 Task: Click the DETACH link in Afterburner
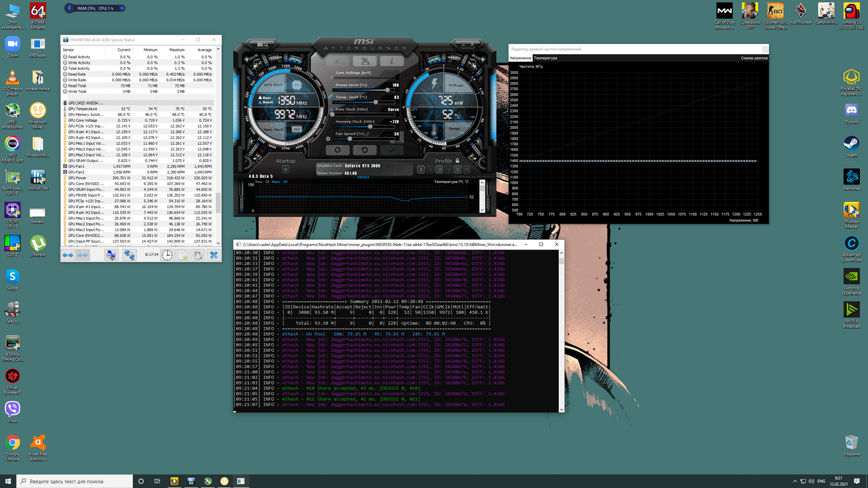363,177
